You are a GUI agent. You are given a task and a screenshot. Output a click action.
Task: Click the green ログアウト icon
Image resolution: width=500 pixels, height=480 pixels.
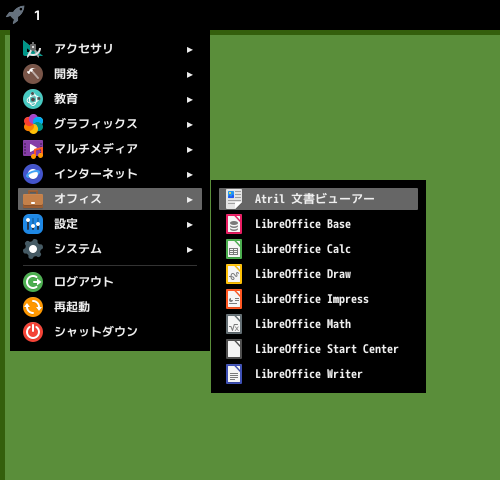tap(33, 282)
